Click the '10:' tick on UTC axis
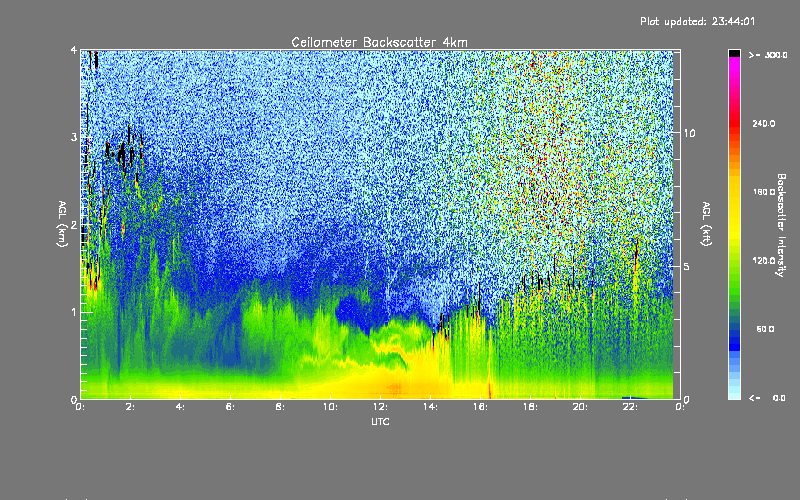Image resolution: width=800 pixels, height=500 pixels. (x=330, y=407)
